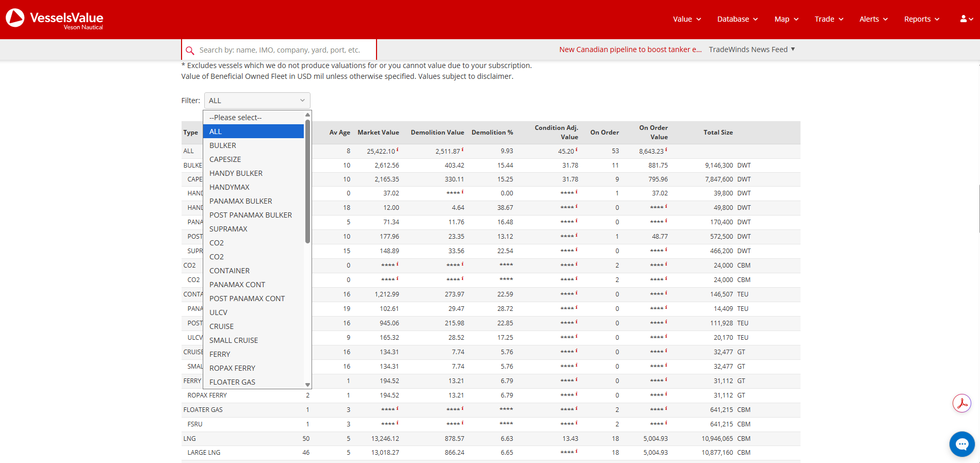
Task: Open the live chat bubble icon
Action: click(x=962, y=444)
